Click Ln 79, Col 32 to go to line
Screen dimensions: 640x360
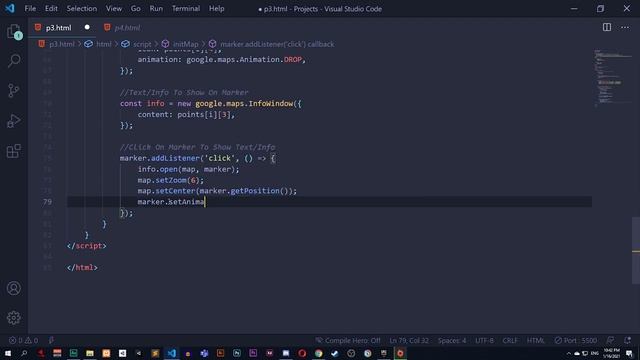tap(409, 340)
